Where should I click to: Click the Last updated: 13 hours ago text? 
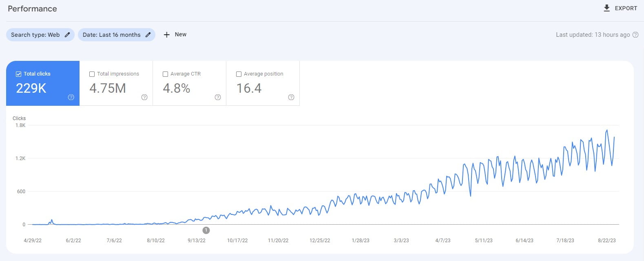click(x=593, y=35)
